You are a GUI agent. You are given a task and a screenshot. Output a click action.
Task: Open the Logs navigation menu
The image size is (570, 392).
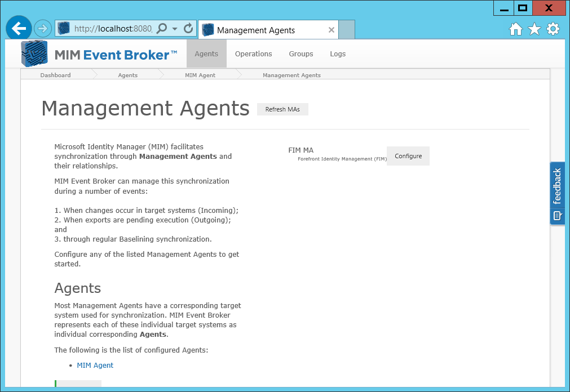click(338, 54)
